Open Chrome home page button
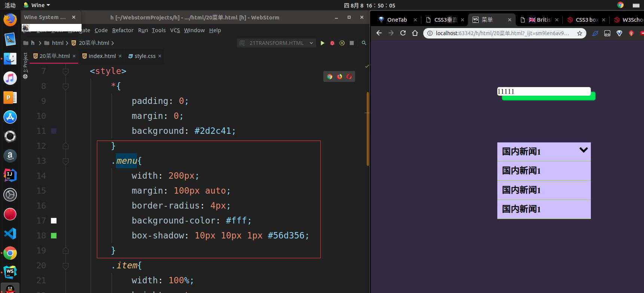The width and height of the screenshot is (644, 293). [415, 33]
